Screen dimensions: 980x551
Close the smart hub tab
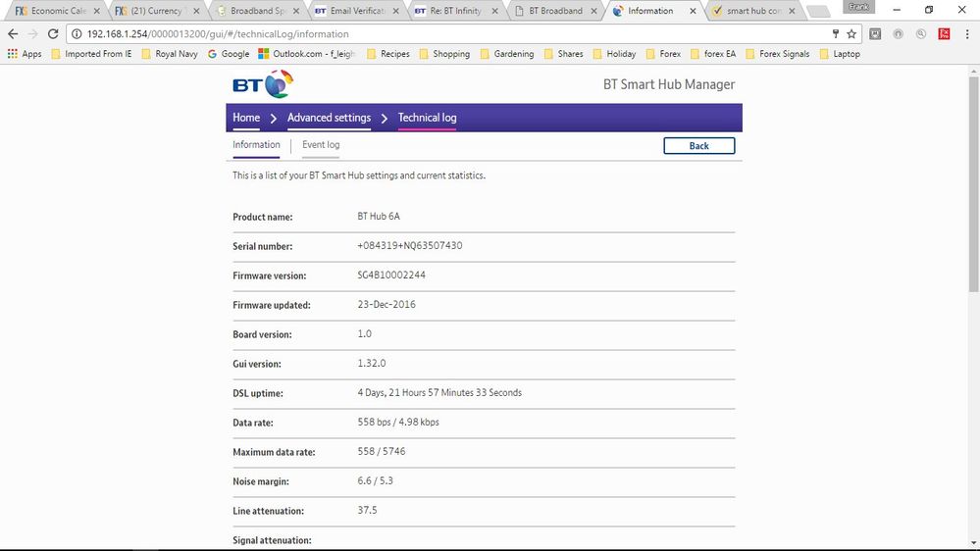click(792, 11)
